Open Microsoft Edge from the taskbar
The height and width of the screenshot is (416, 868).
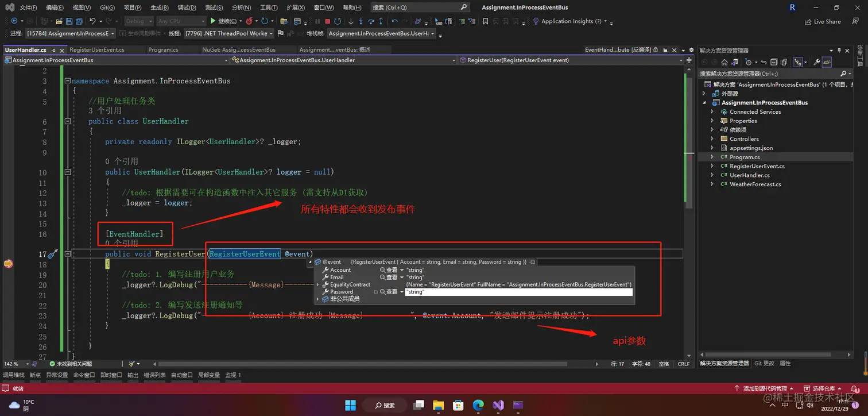pos(478,405)
